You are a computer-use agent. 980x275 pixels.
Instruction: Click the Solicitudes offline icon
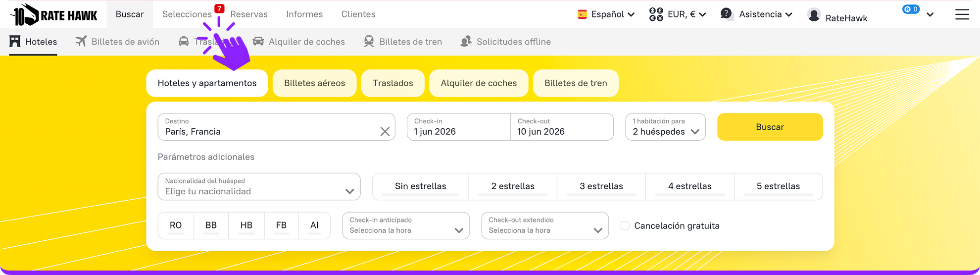(466, 41)
